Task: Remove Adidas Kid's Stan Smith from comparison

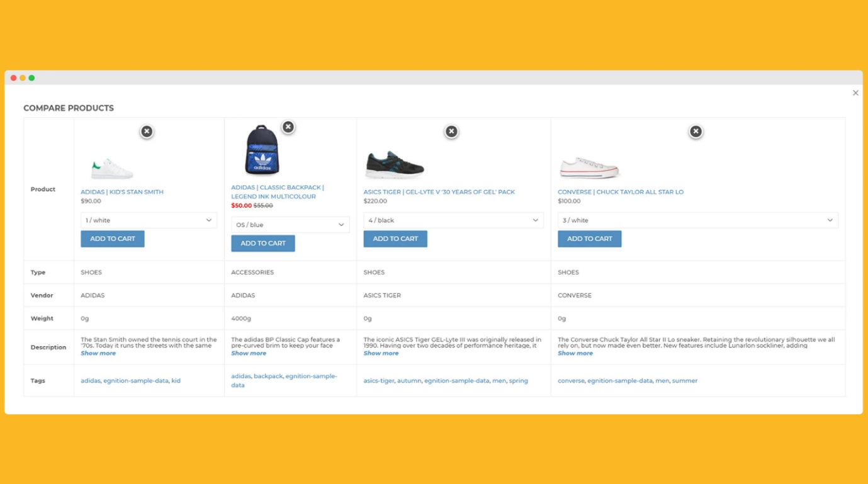Action: point(147,132)
